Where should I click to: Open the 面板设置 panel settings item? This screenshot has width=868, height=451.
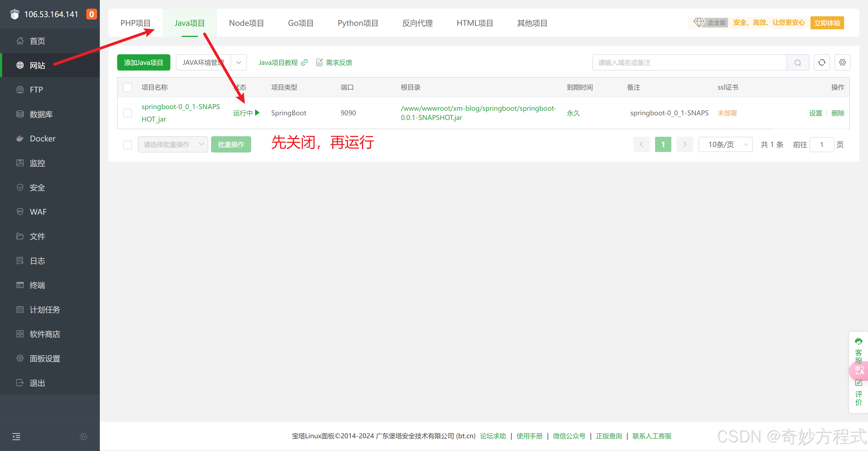[50, 358]
